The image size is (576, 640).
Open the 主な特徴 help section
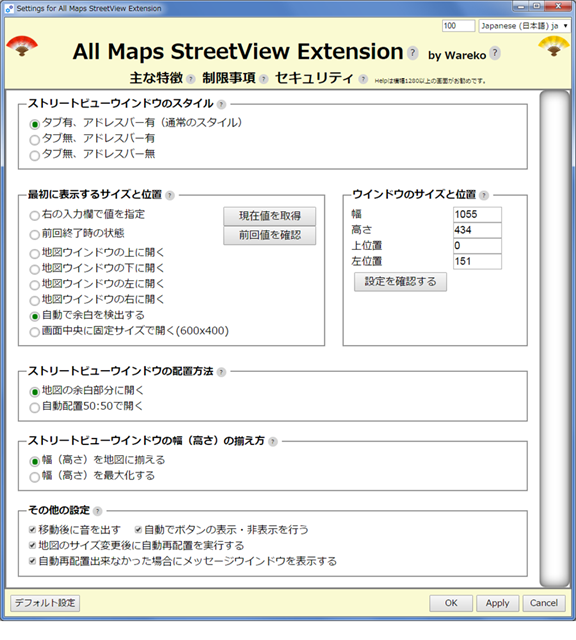point(156,78)
